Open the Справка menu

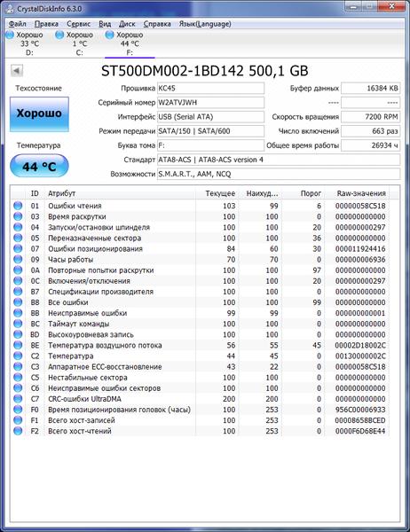coord(157,24)
